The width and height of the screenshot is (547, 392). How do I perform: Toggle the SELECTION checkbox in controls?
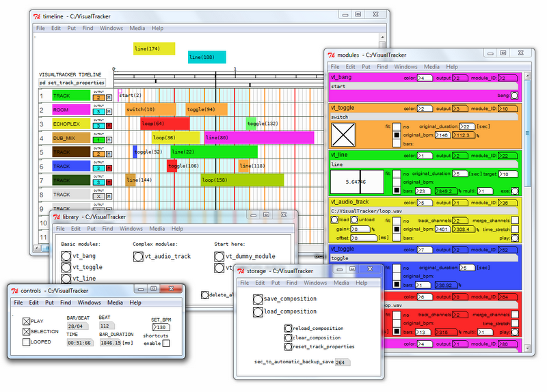pos(26,332)
